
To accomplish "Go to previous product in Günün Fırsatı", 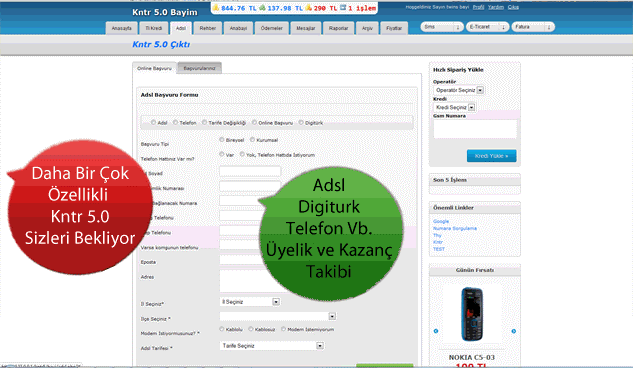I will 436,331.
